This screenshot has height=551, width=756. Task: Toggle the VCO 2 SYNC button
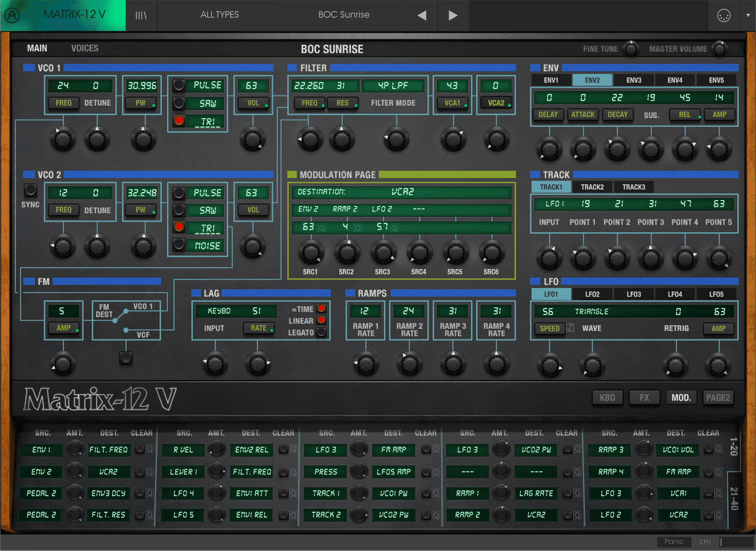click(x=30, y=190)
